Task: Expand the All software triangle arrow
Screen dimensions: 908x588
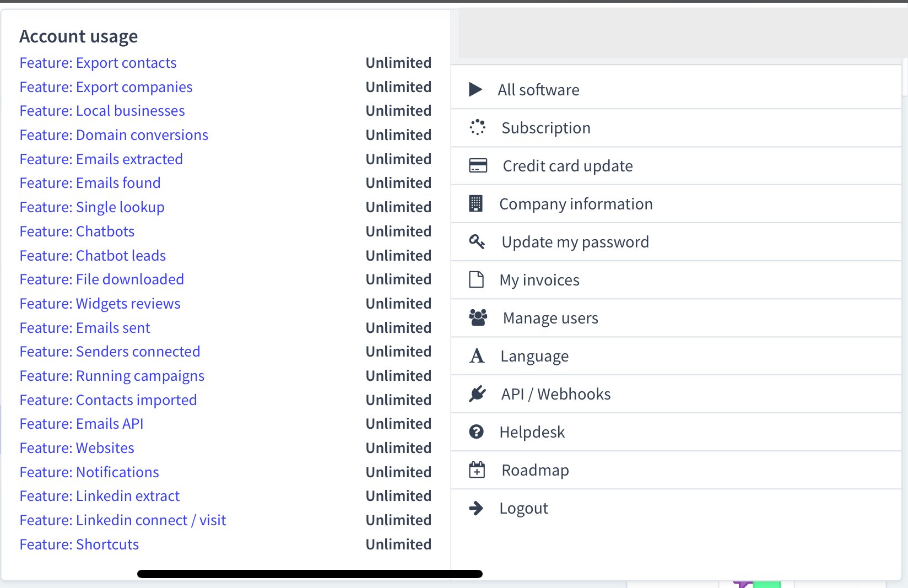Action: [475, 89]
